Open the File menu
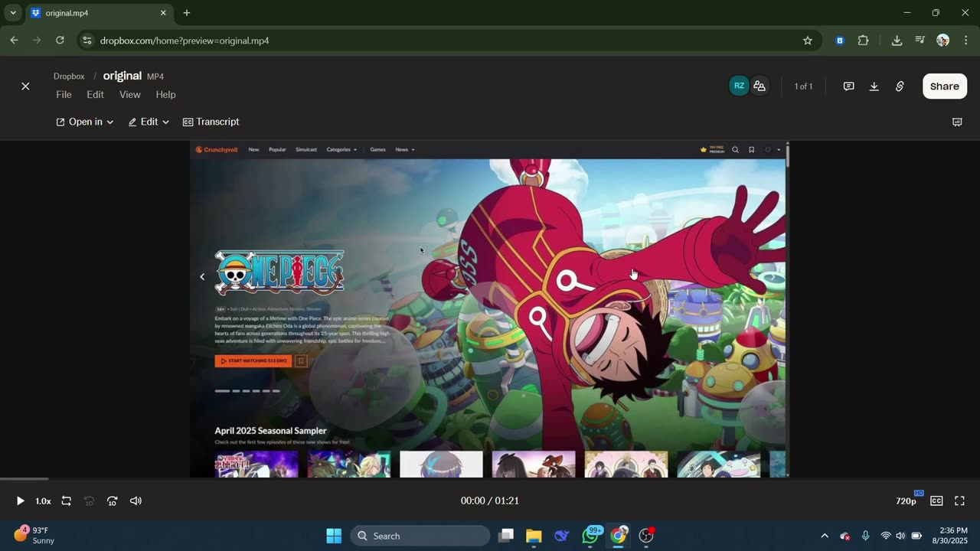980x551 pixels. pyautogui.click(x=64, y=95)
